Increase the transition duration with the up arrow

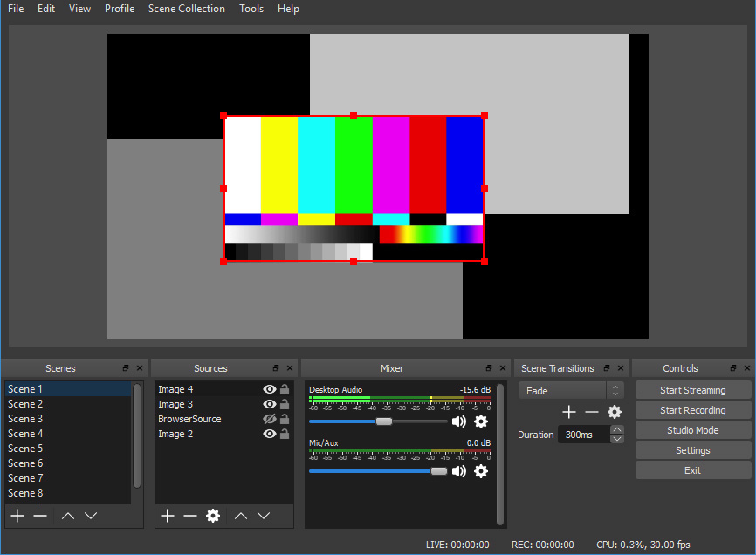click(x=617, y=429)
